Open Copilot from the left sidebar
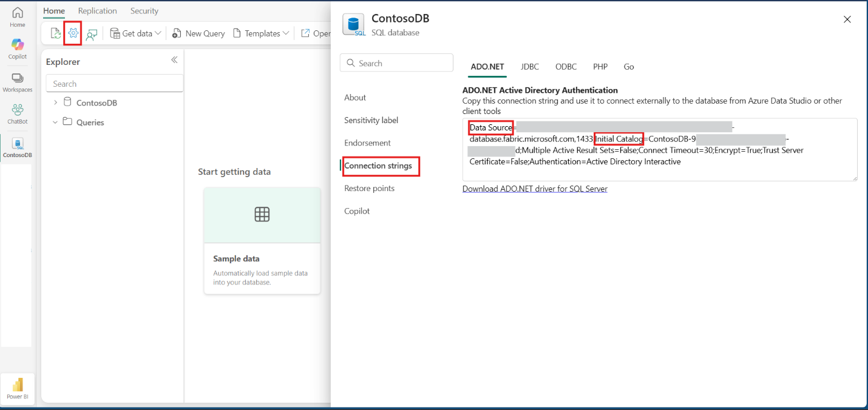This screenshot has width=868, height=410. pos(18,49)
